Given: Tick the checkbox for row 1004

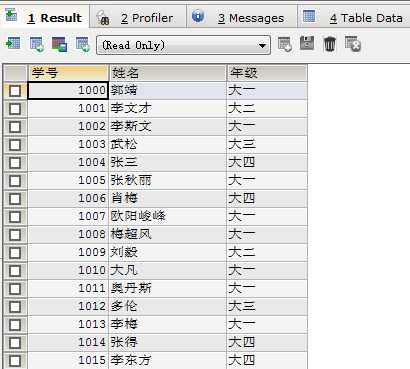Looking at the screenshot, I should (x=15, y=163).
